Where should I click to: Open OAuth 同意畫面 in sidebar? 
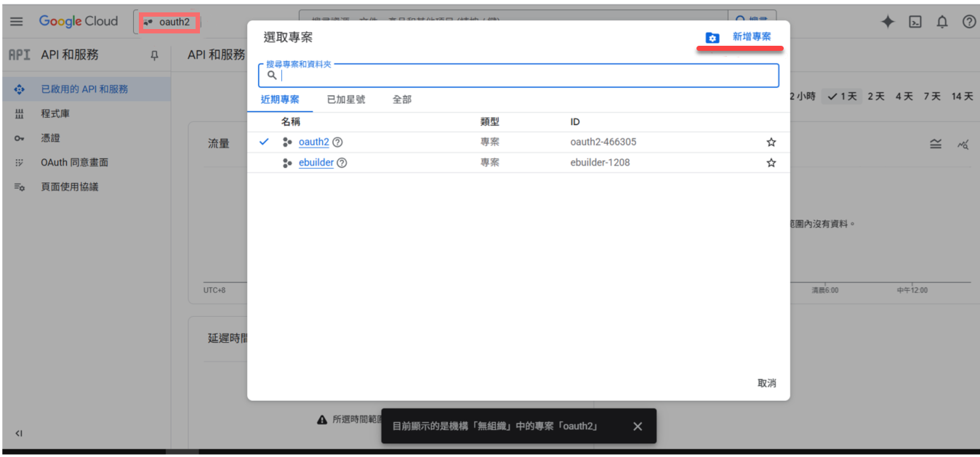74,163
